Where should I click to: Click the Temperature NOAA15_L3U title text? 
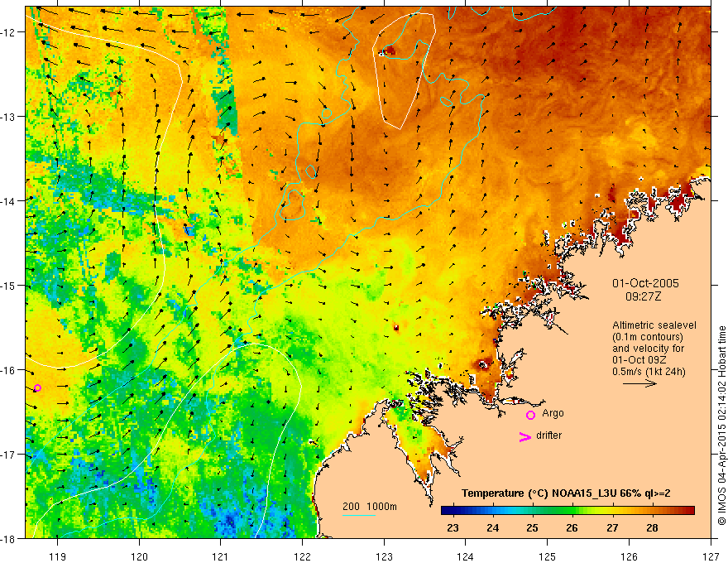tap(566, 493)
